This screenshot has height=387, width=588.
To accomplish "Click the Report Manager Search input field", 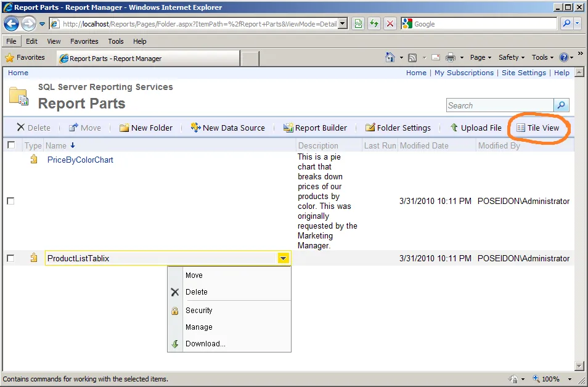I will click(500, 105).
